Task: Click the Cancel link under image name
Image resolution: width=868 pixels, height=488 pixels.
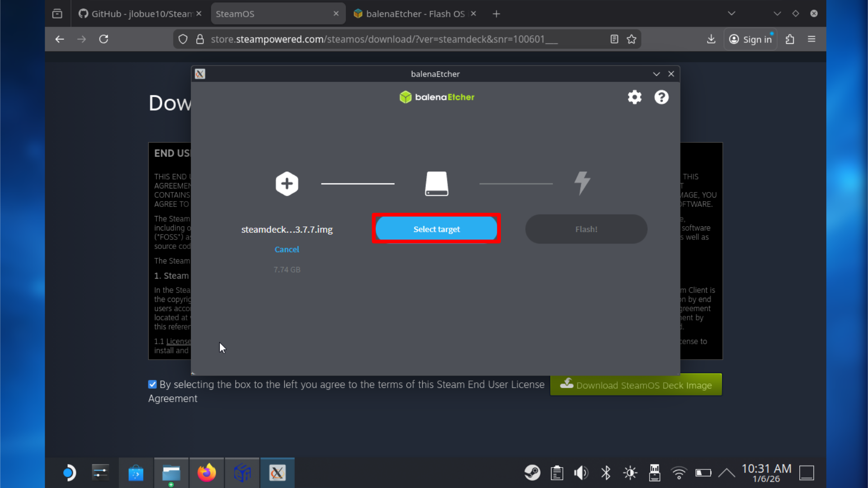Action: click(287, 249)
